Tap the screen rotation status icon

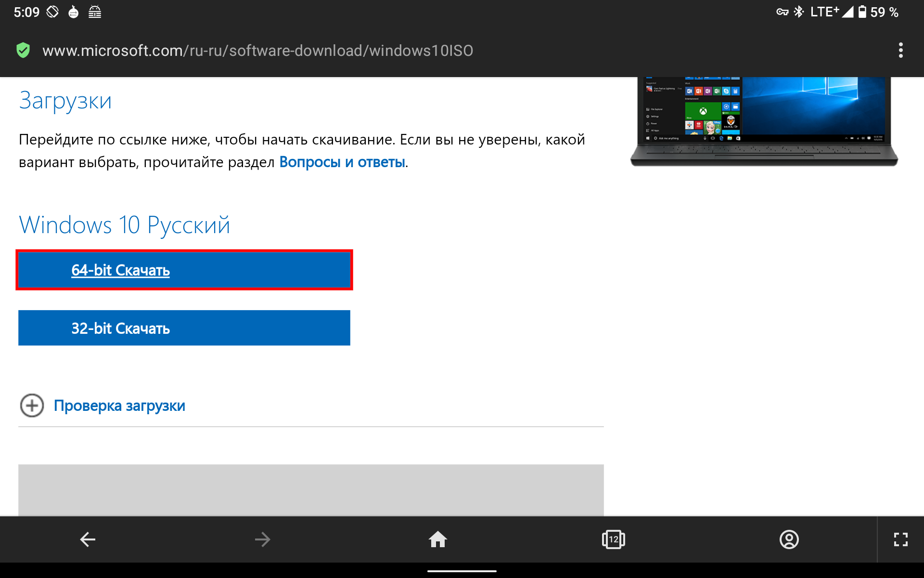[52, 12]
